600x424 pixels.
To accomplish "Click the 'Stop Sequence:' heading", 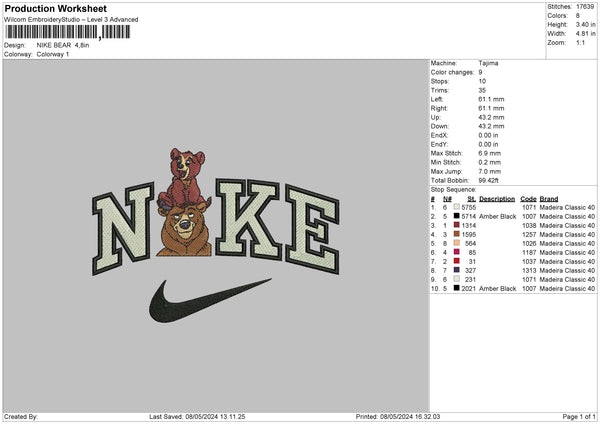I will [453, 190].
